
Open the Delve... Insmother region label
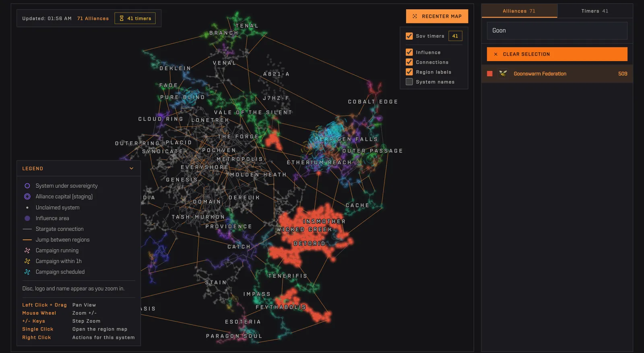click(324, 222)
